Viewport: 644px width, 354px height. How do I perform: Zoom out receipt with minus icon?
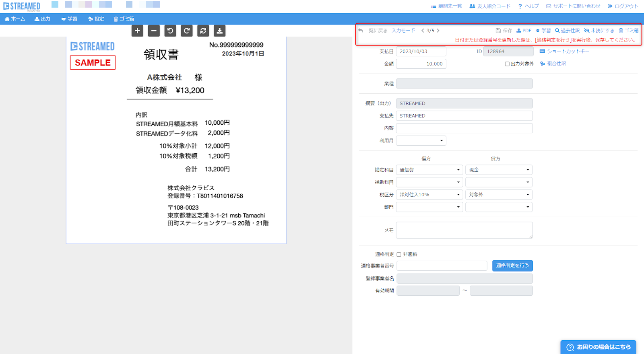154,31
